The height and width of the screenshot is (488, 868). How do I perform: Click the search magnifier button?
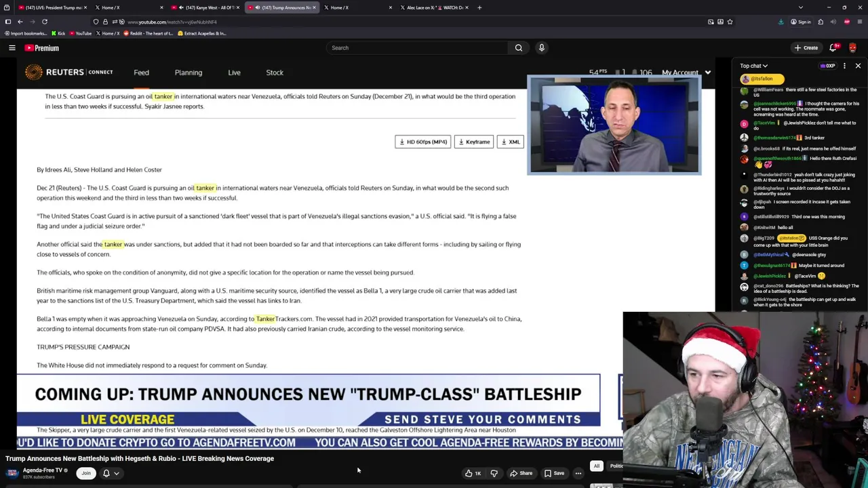click(x=518, y=47)
